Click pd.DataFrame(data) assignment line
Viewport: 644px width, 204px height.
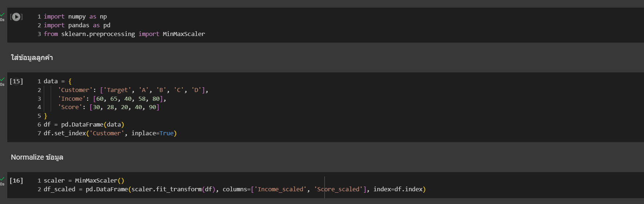(x=84, y=125)
